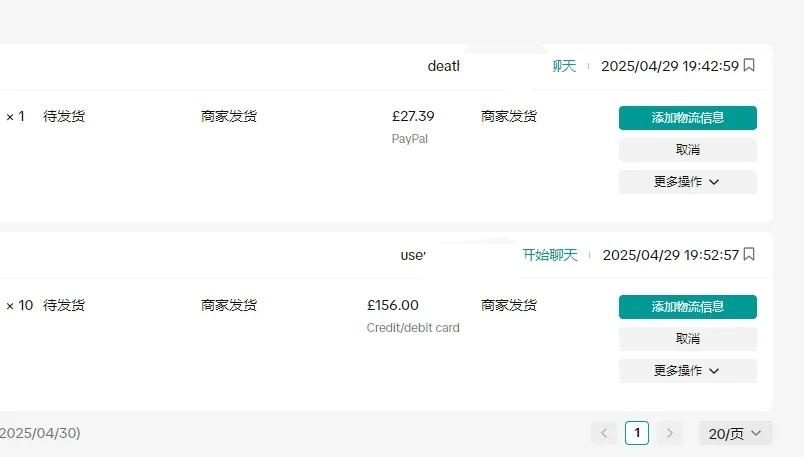
Task: Cancel the credit/debit card order with 取消
Action: 688,339
